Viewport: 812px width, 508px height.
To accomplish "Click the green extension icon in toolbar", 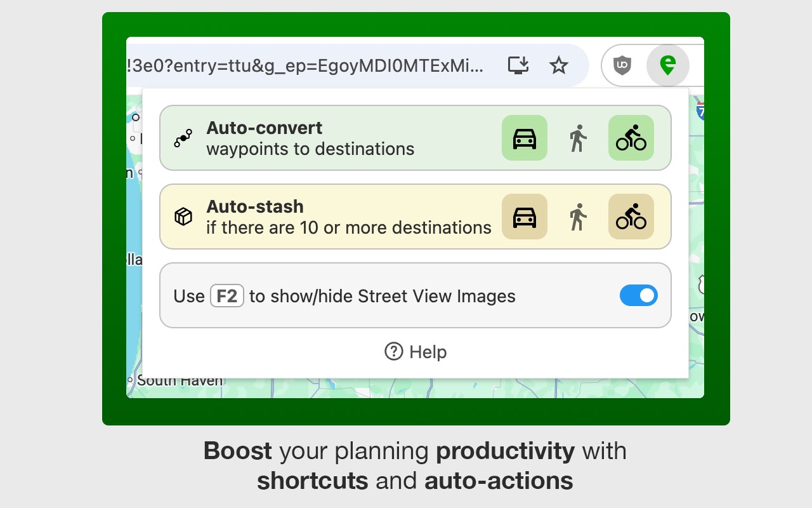I will click(667, 65).
